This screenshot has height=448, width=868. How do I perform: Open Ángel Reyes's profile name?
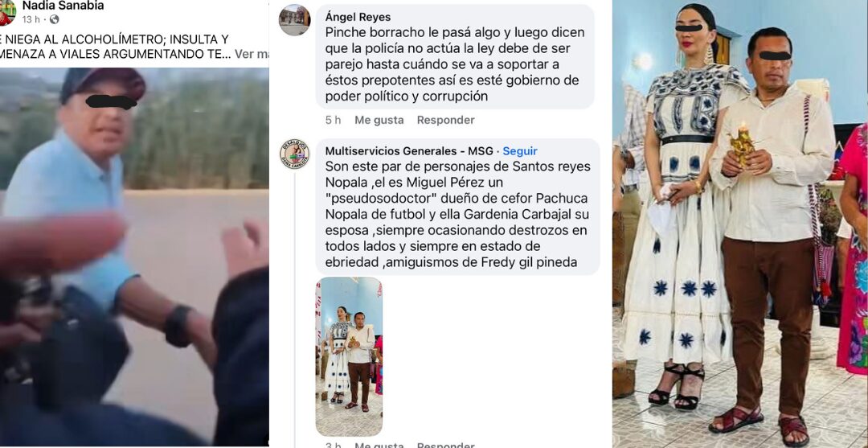coord(358,17)
